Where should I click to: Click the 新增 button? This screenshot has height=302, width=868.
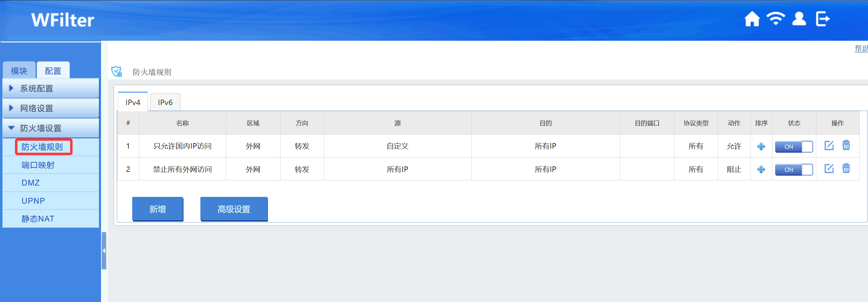158,209
